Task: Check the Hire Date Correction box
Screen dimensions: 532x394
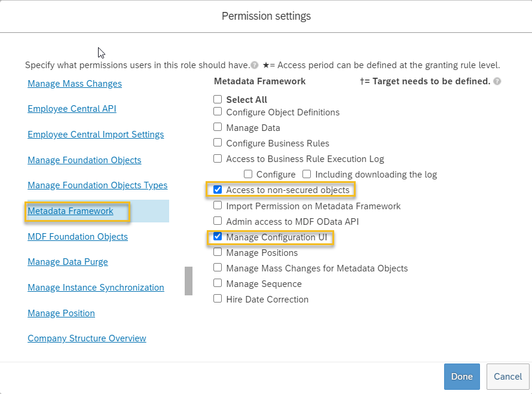Action: pyautogui.click(x=218, y=299)
